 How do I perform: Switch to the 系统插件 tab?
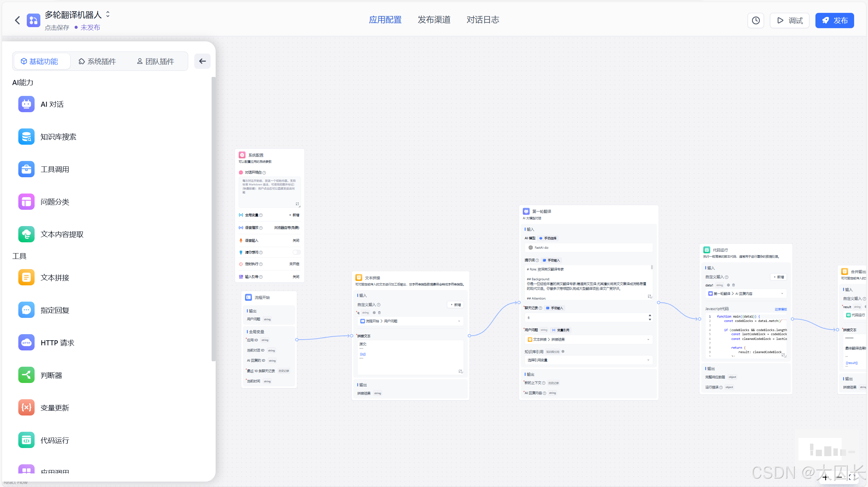(97, 61)
